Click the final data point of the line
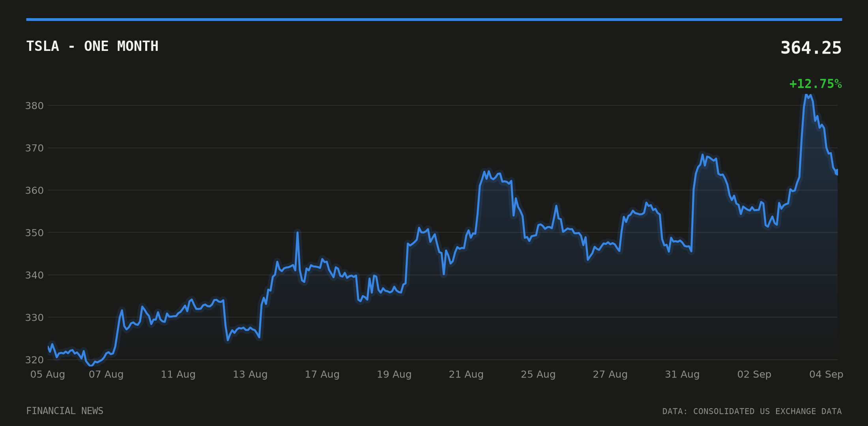 836,172
